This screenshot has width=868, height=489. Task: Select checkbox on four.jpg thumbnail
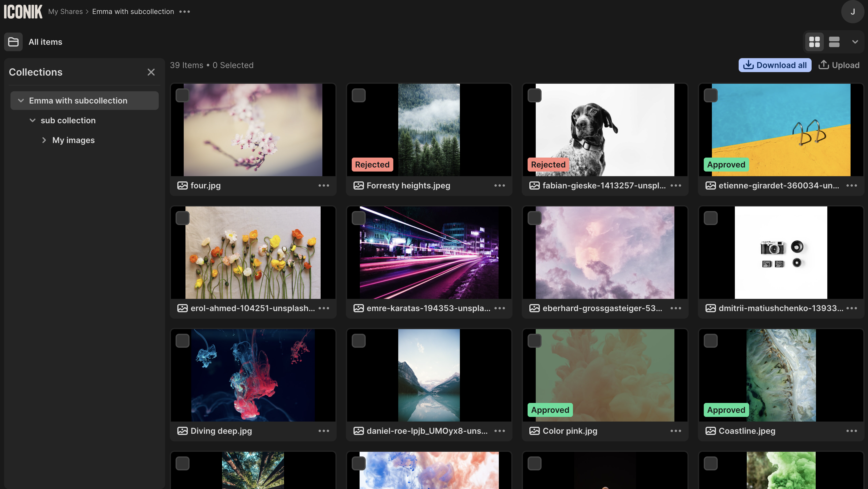[x=182, y=95]
